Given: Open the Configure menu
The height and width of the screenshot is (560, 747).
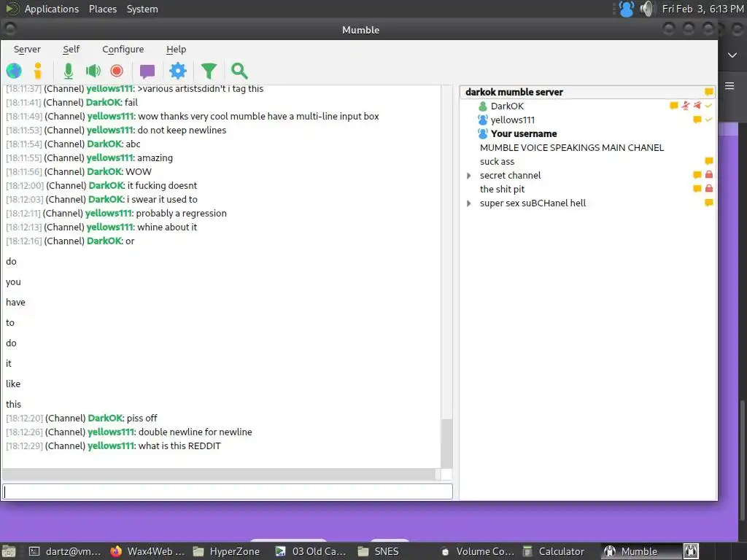Looking at the screenshot, I should (x=123, y=49).
